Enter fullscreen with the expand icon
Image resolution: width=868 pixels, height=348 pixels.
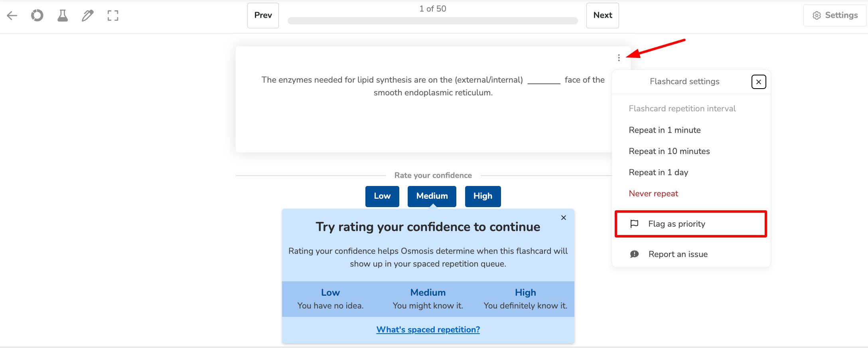click(113, 16)
